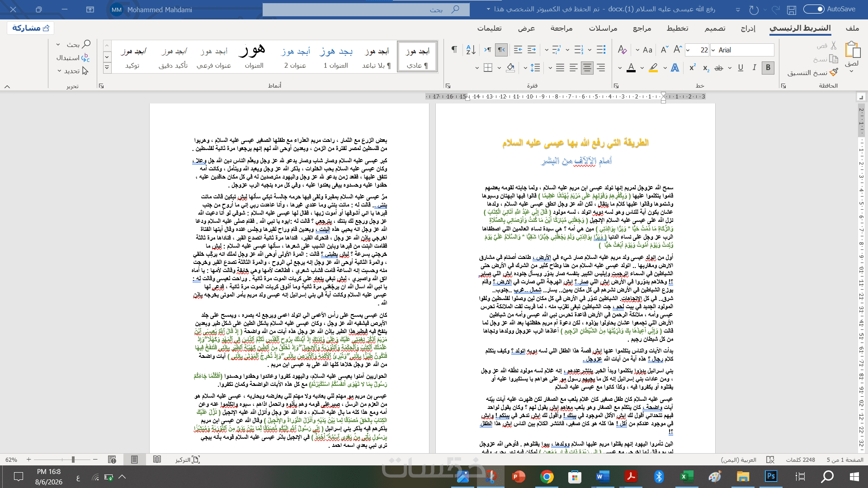Screen dimensions: 868x488
Task: Open the ملف (File) tab
Action: (x=852, y=28)
